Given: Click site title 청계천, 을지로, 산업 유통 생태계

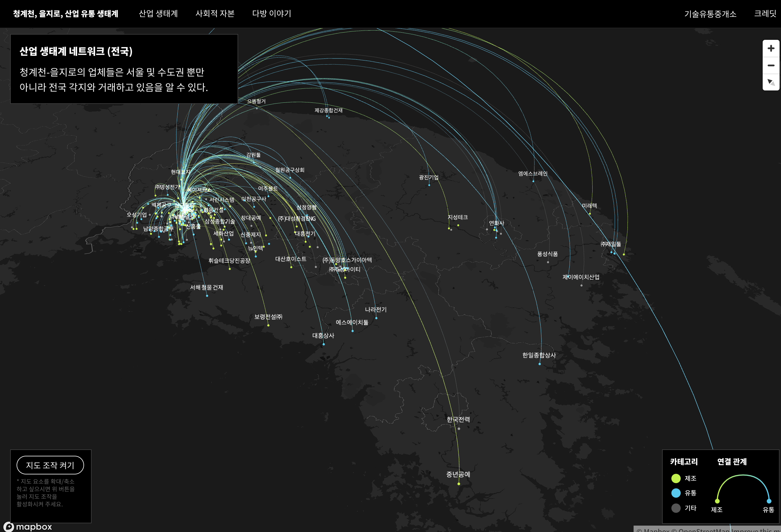Looking at the screenshot, I should click(65, 13).
